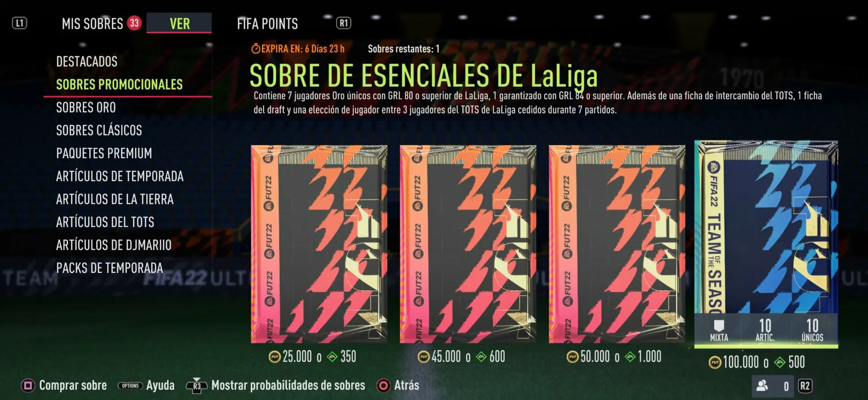
Task: Click the R3 stick icon for pack probabilities
Action: 197,386
